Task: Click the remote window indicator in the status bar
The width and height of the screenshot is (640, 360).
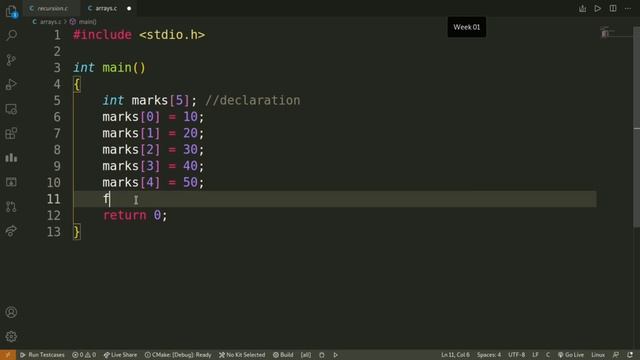Action: pyautogui.click(x=8, y=355)
